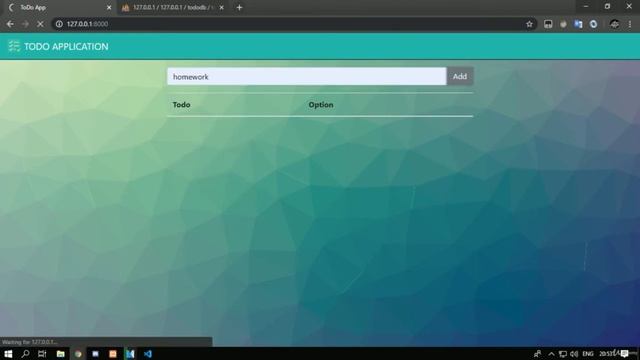
Task: Switch to the 127.0.0.1 tododb phpMyAdmin tab
Action: point(172,7)
